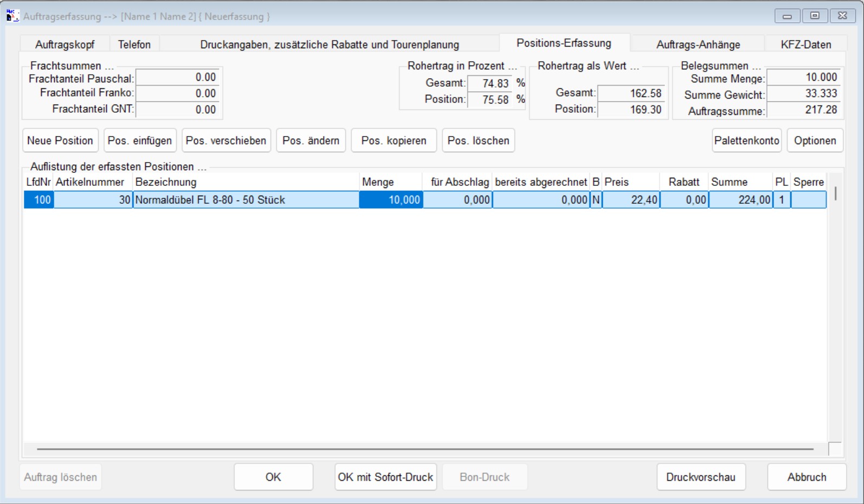Open the Auftrags-Anhänge tab

point(698,44)
